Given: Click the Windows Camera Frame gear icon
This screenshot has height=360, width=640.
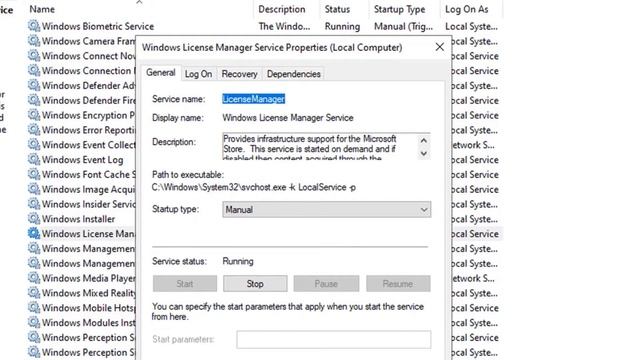Looking at the screenshot, I should [x=34, y=41].
